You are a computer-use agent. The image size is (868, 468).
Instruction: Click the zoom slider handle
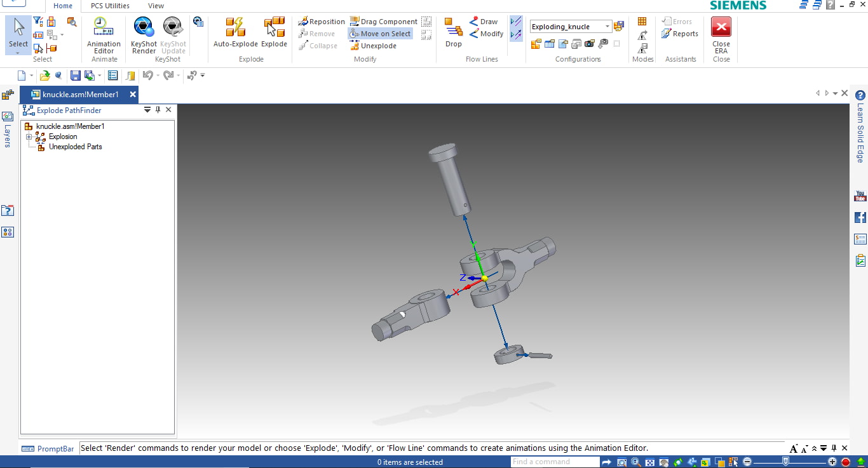pyautogui.click(x=785, y=462)
